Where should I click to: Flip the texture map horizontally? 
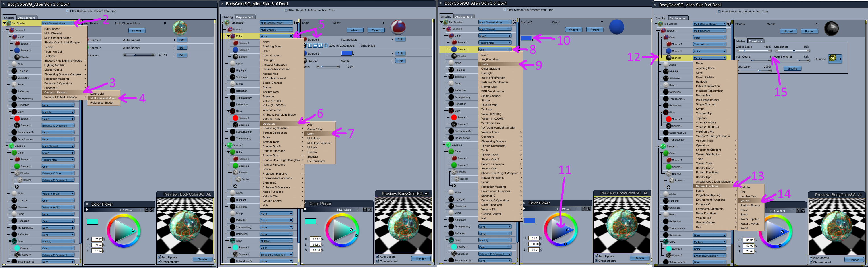(x=315, y=45)
